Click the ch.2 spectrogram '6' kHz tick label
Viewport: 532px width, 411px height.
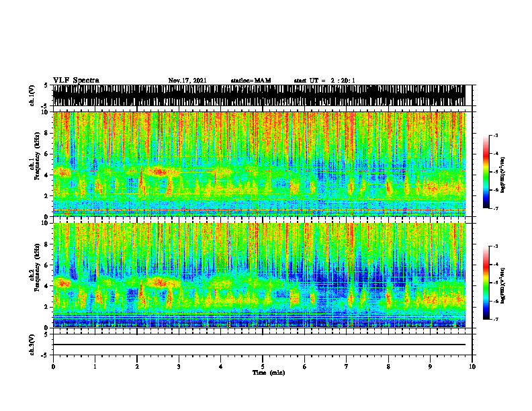pyautogui.click(x=47, y=265)
